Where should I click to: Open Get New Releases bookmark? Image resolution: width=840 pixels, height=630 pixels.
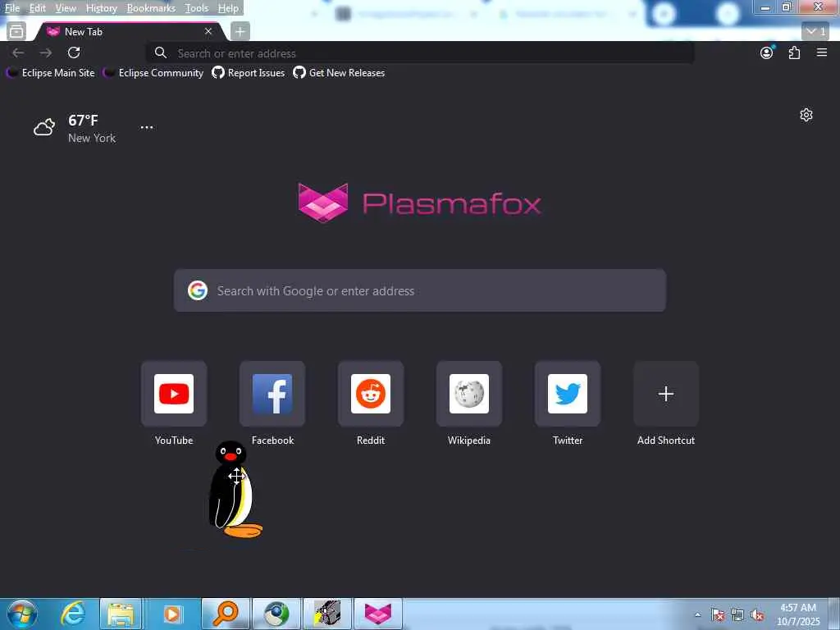click(339, 73)
